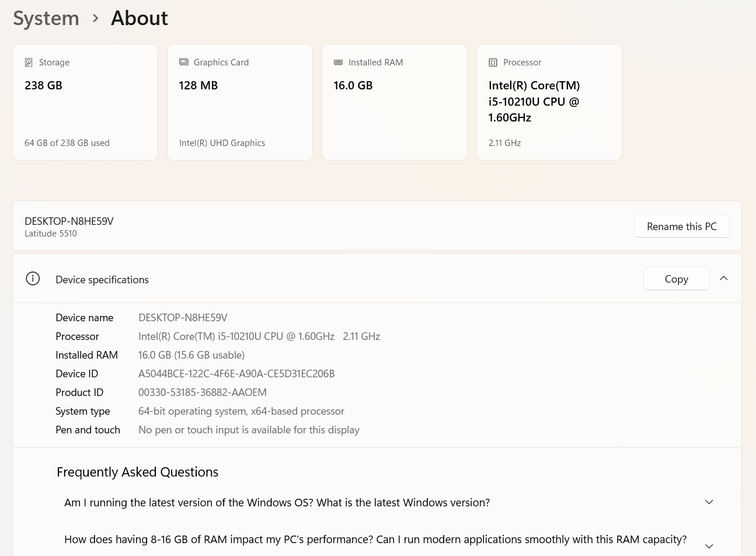Image resolution: width=756 pixels, height=556 pixels.
Task: Select the Device ID value text
Action: [236, 374]
